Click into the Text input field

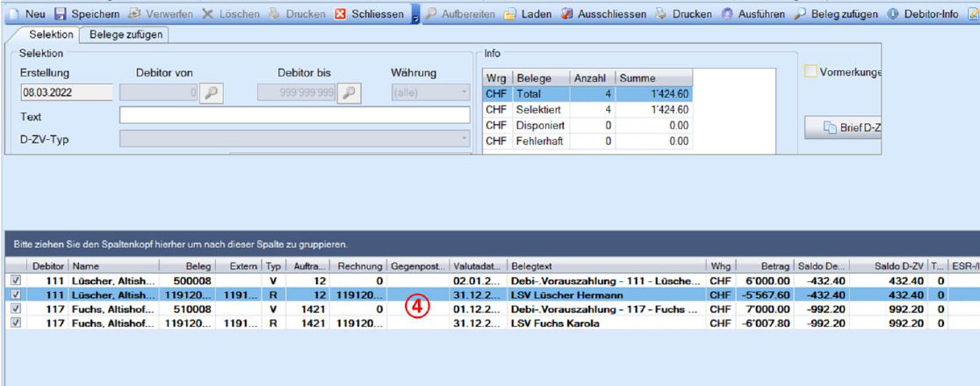tap(294, 116)
